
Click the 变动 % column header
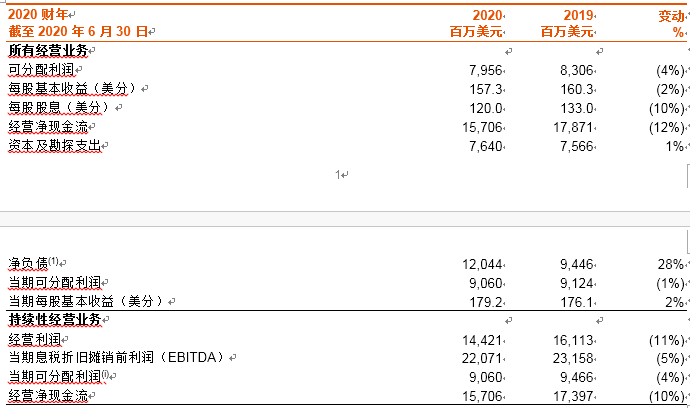tap(671, 24)
